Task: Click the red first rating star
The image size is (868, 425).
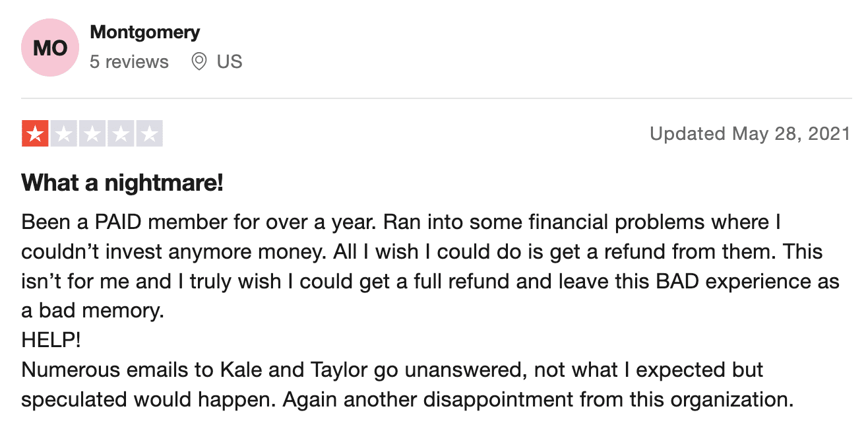Action: pos(36,135)
